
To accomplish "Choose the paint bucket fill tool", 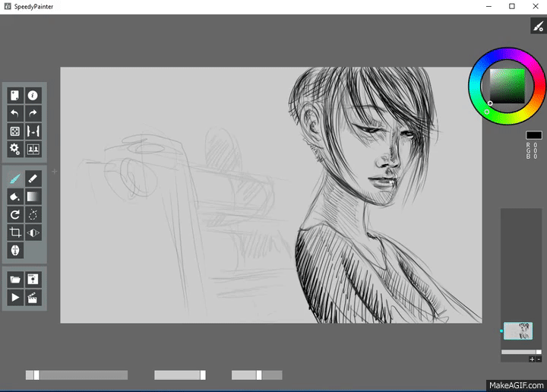I will point(15,197).
